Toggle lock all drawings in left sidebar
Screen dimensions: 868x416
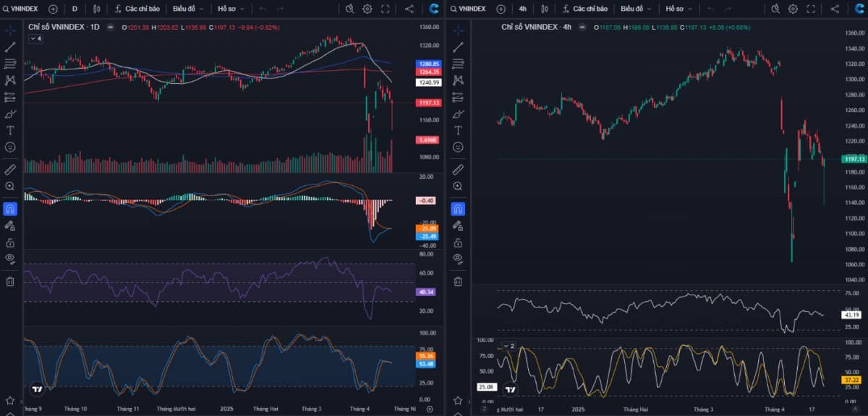10,242
